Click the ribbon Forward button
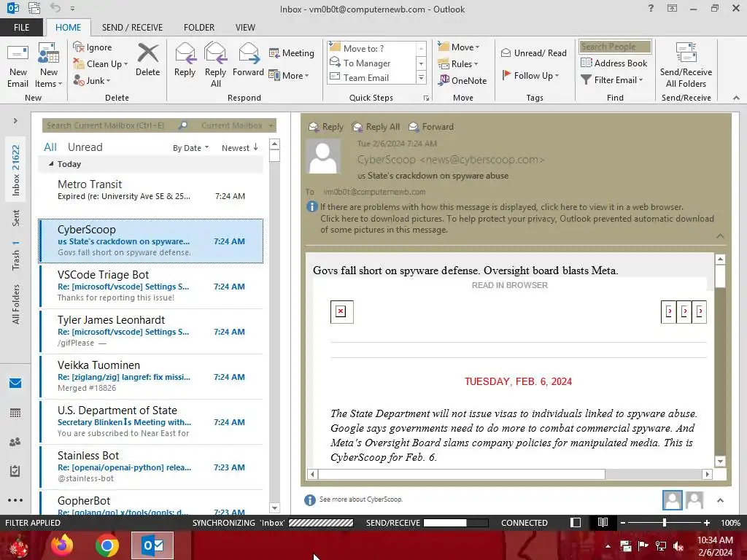Image resolution: width=747 pixels, height=560 pixels. click(248, 60)
